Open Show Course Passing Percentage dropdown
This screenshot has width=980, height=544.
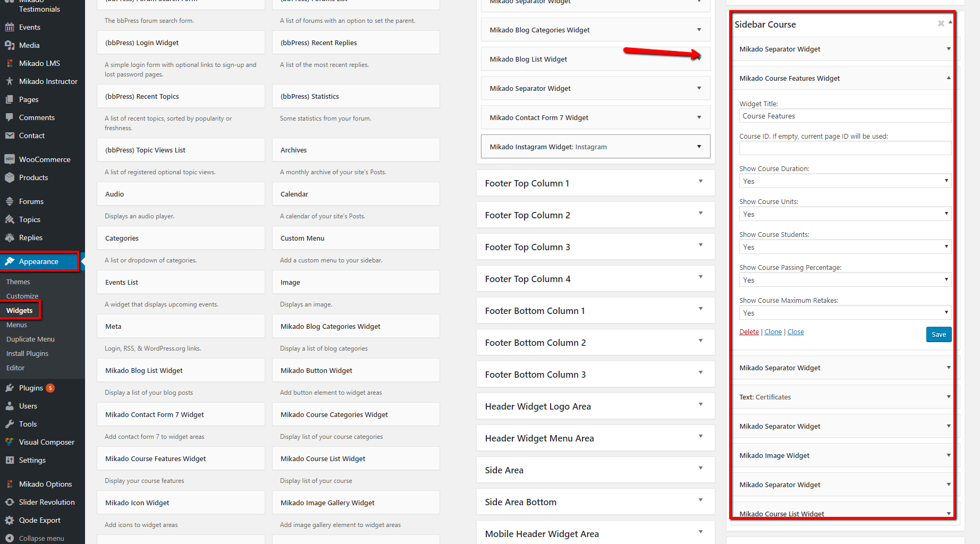(845, 280)
